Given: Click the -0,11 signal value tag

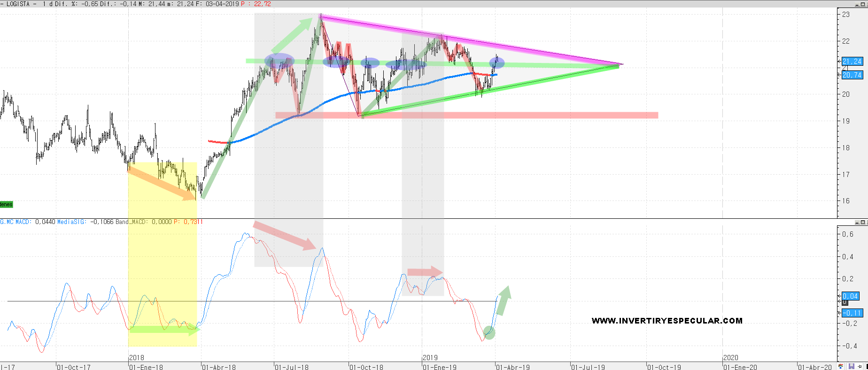Looking at the screenshot, I should pos(852,313).
